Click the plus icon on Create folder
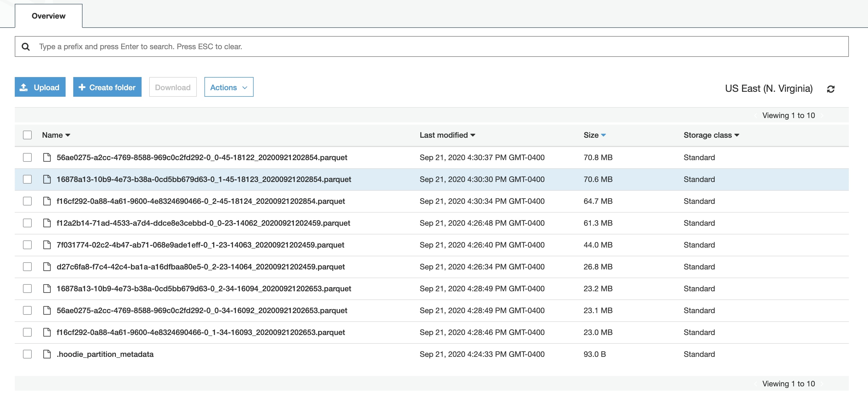This screenshot has height=394, width=868. click(x=81, y=87)
